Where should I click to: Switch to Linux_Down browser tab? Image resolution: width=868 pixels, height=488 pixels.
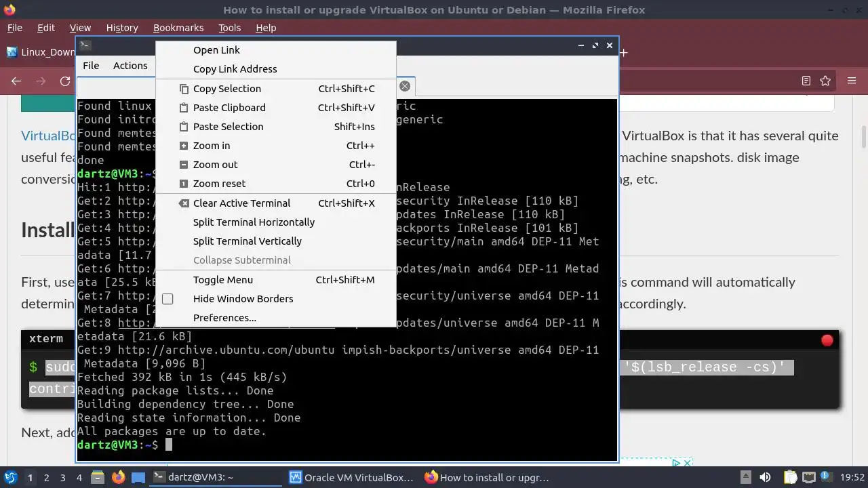[39, 52]
